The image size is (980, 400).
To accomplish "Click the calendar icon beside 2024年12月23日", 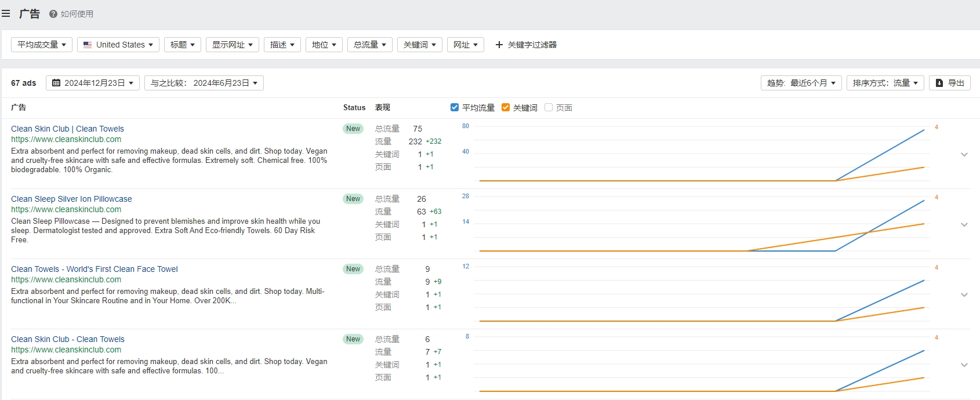I will click(x=56, y=83).
